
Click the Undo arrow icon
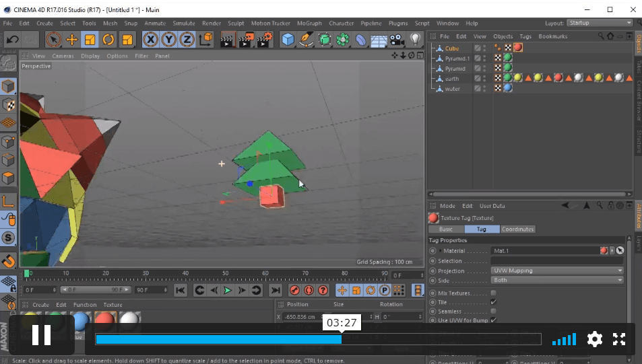pyautogui.click(x=13, y=40)
